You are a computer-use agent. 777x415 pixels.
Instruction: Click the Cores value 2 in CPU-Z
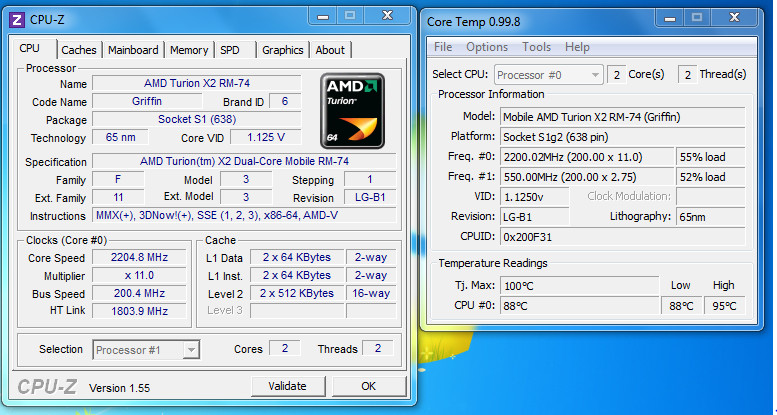285,348
